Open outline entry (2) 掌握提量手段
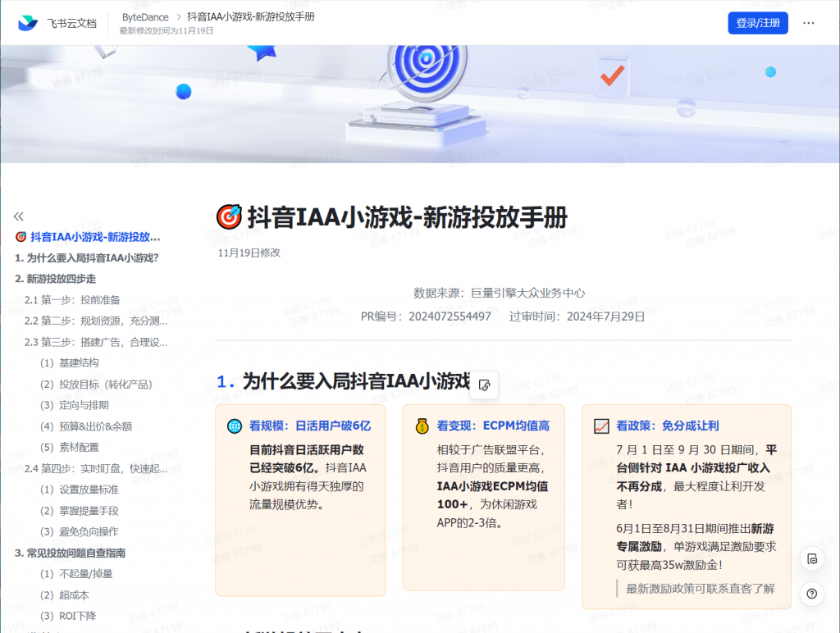840x633 pixels. [x=80, y=511]
